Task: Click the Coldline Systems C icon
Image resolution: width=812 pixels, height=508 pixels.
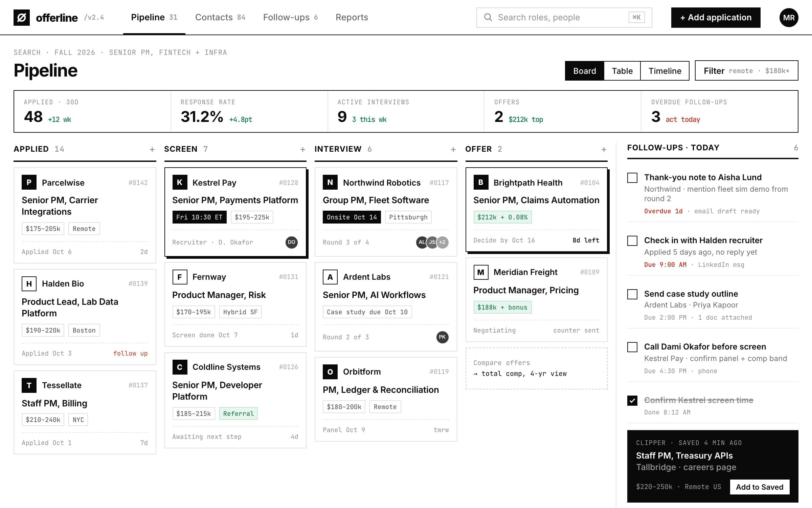Action: (180, 367)
